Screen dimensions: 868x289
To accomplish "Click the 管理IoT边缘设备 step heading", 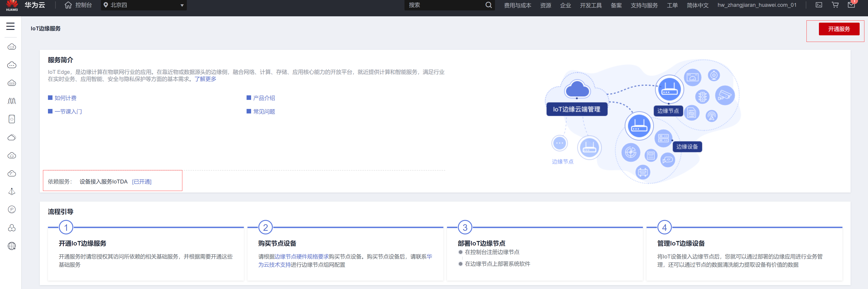I will (681, 243).
